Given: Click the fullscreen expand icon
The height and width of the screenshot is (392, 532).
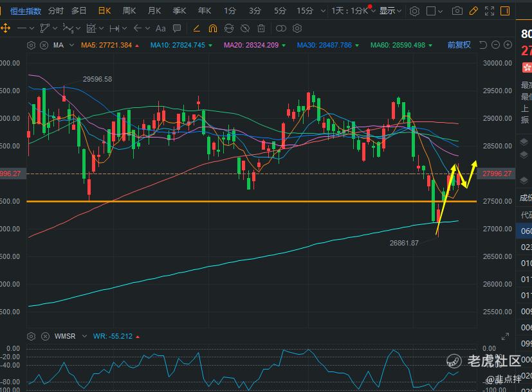Looking at the screenshot, I should (x=490, y=11).
